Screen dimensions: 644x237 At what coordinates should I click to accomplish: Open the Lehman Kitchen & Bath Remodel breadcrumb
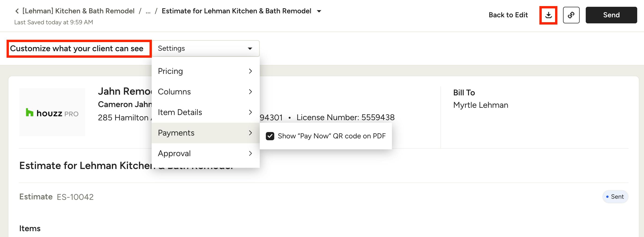(78, 11)
